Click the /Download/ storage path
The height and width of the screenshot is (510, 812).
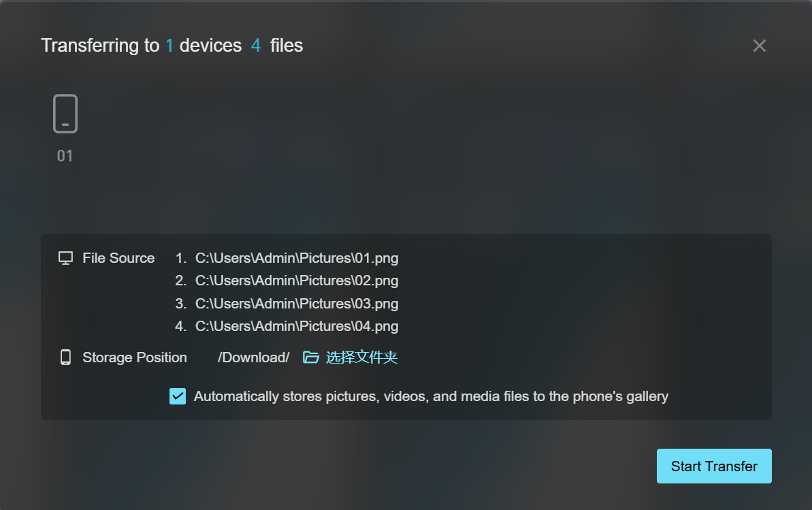pyautogui.click(x=254, y=357)
